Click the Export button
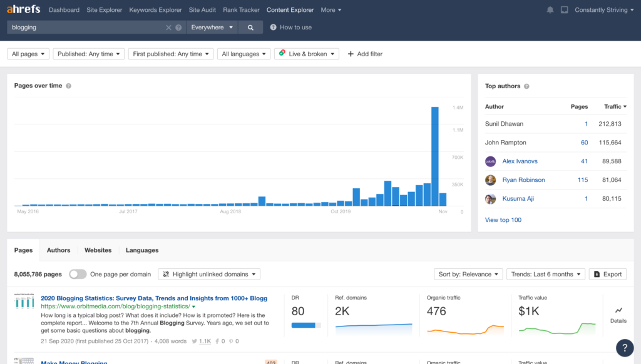The image size is (641, 364). coord(607,274)
